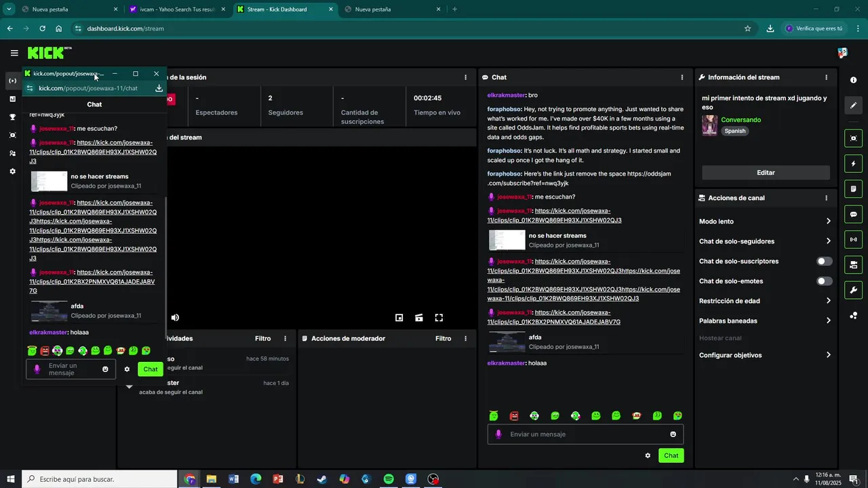Enter fullscreen on the stream preview
868x488 pixels.
(x=439, y=317)
